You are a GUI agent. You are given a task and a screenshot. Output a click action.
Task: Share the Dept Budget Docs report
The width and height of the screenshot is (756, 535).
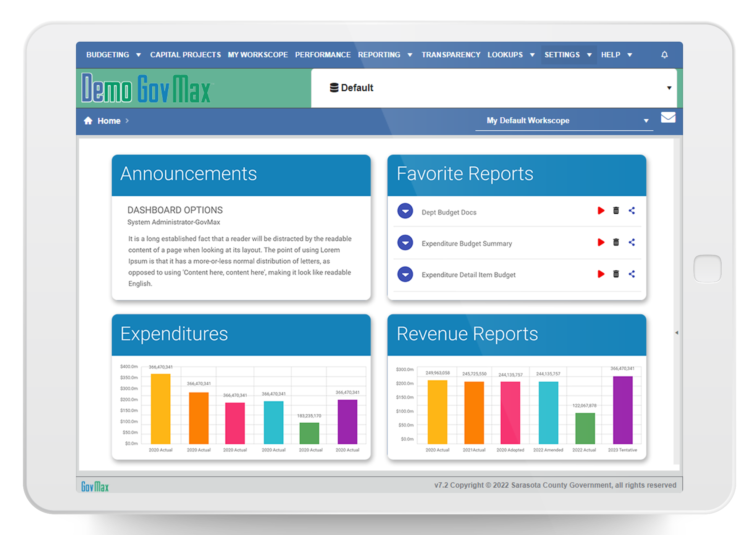(632, 211)
